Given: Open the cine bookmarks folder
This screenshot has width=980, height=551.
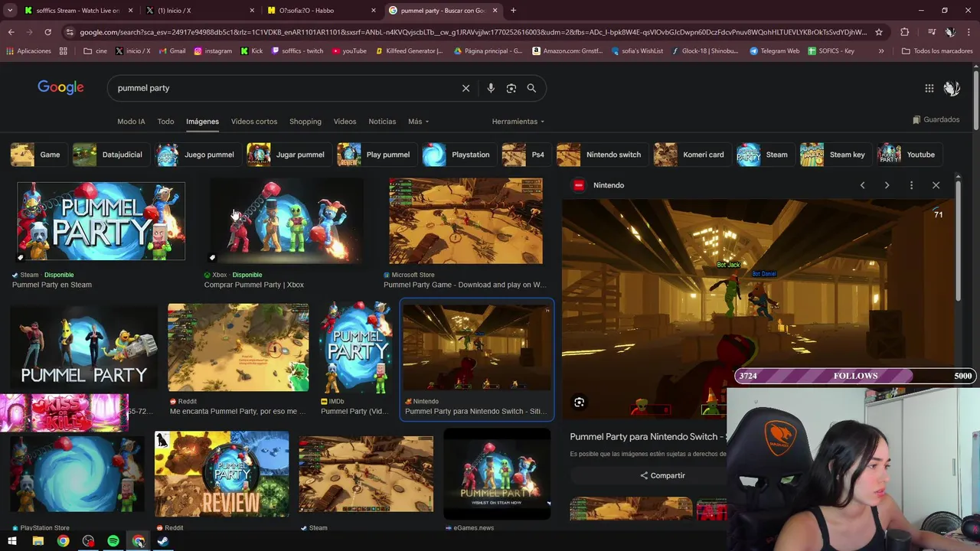Looking at the screenshot, I should 95,51.
